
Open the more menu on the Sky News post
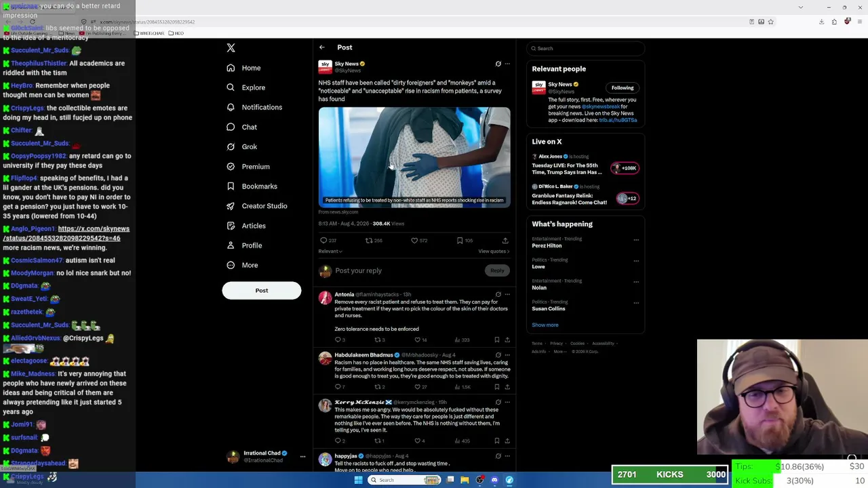coord(507,64)
